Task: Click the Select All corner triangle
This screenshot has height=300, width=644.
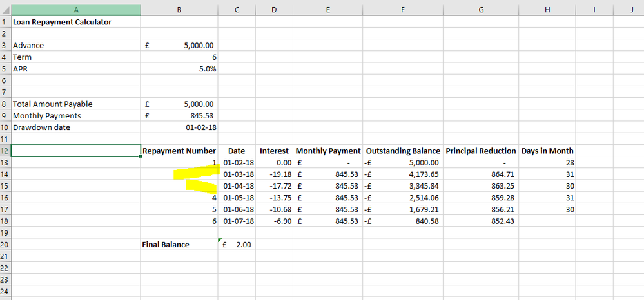Action: (x=6, y=10)
